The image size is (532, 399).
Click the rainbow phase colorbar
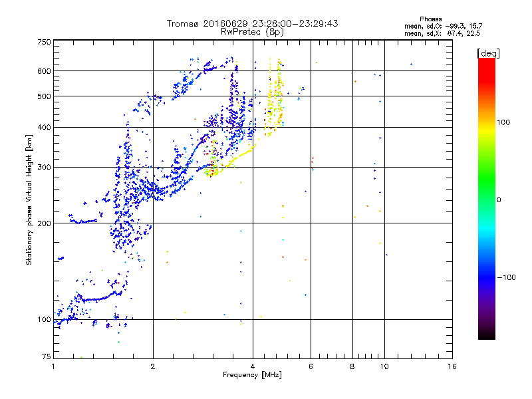[x=487, y=199]
